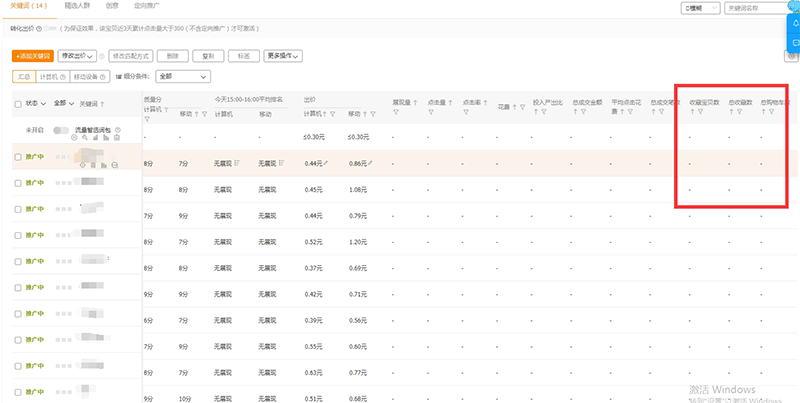The height and width of the screenshot is (403, 800).
Task: Click filter icon under 收藏宝贝数 column
Action: pos(702,112)
